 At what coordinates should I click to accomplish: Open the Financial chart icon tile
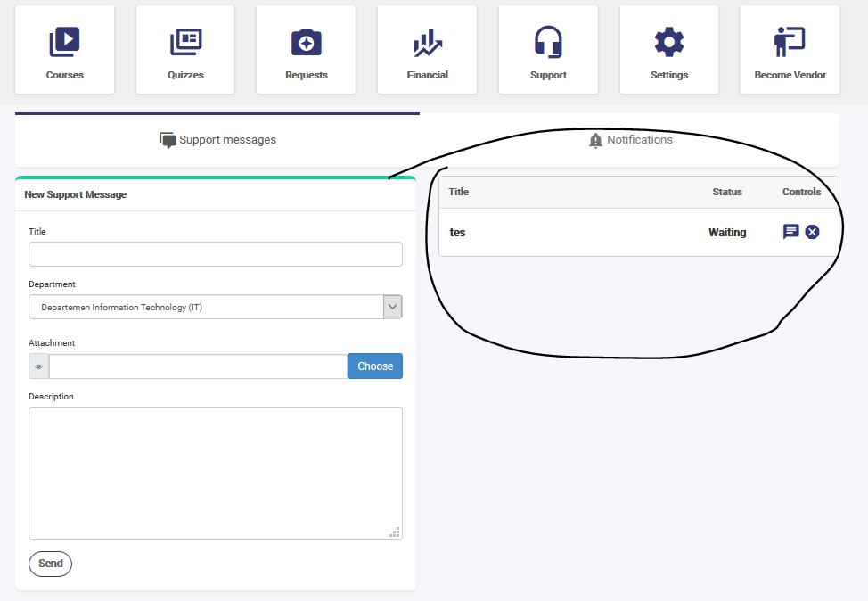(x=427, y=42)
